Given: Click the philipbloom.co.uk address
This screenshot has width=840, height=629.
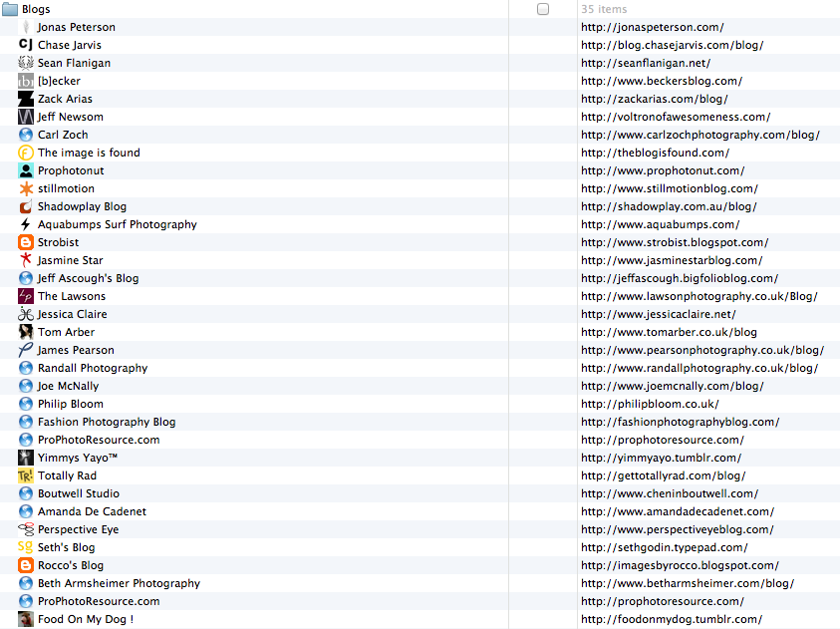Looking at the screenshot, I should pyautogui.click(x=650, y=404).
